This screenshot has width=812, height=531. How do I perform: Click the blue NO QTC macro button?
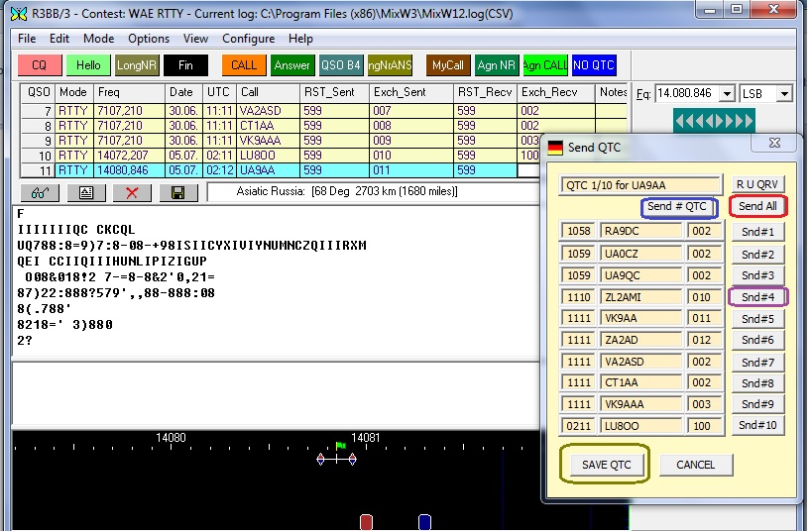(x=594, y=65)
